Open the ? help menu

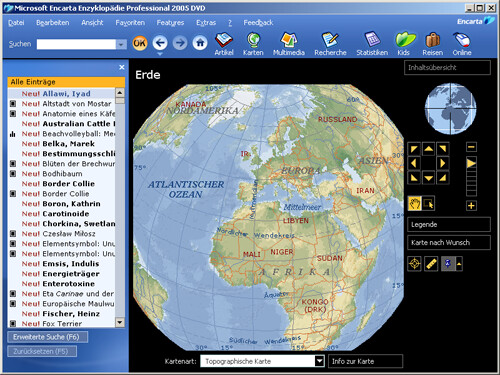pos(230,23)
